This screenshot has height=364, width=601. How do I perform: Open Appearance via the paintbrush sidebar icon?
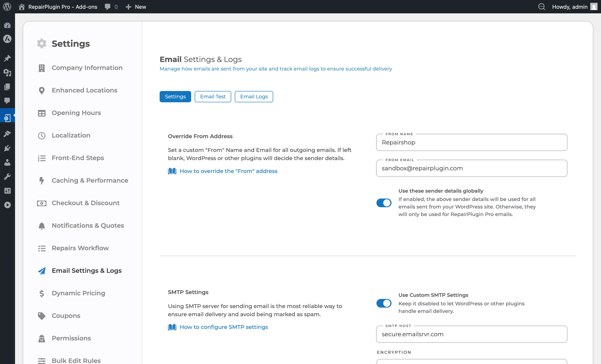pos(7,134)
